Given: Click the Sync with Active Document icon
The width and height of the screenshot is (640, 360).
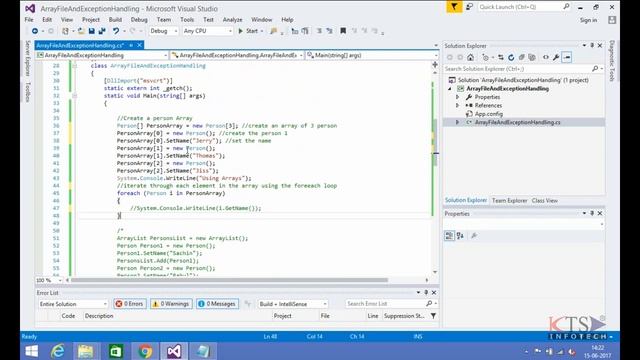Looking at the screenshot, I should [x=501, y=58].
